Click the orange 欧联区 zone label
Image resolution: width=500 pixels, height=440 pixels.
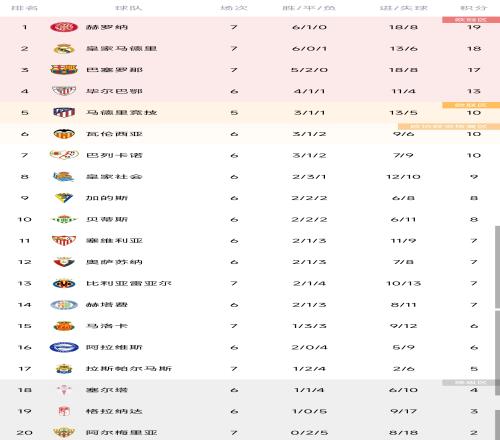(471, 105)
